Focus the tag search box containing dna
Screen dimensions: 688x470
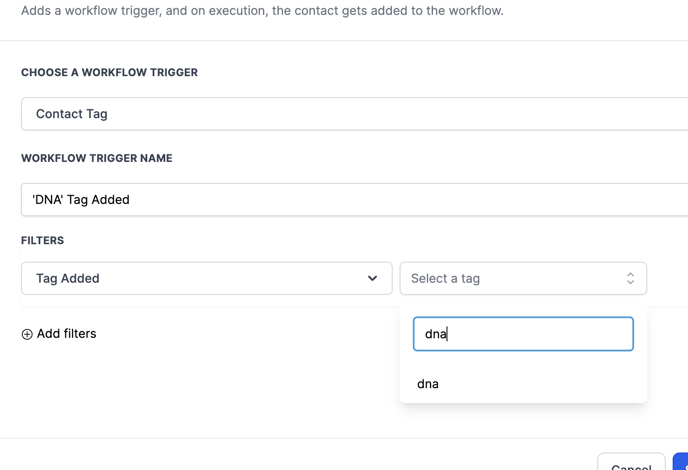click(x=523, y=334)
